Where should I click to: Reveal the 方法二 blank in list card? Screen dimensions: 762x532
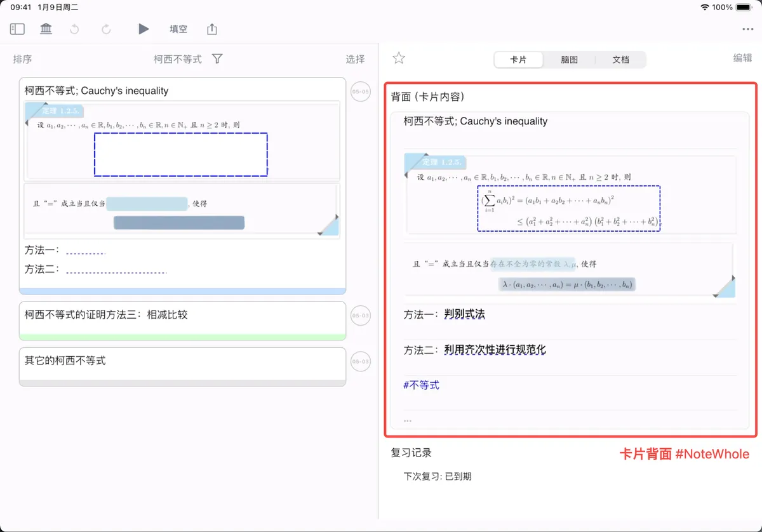[x=116, y=271]
